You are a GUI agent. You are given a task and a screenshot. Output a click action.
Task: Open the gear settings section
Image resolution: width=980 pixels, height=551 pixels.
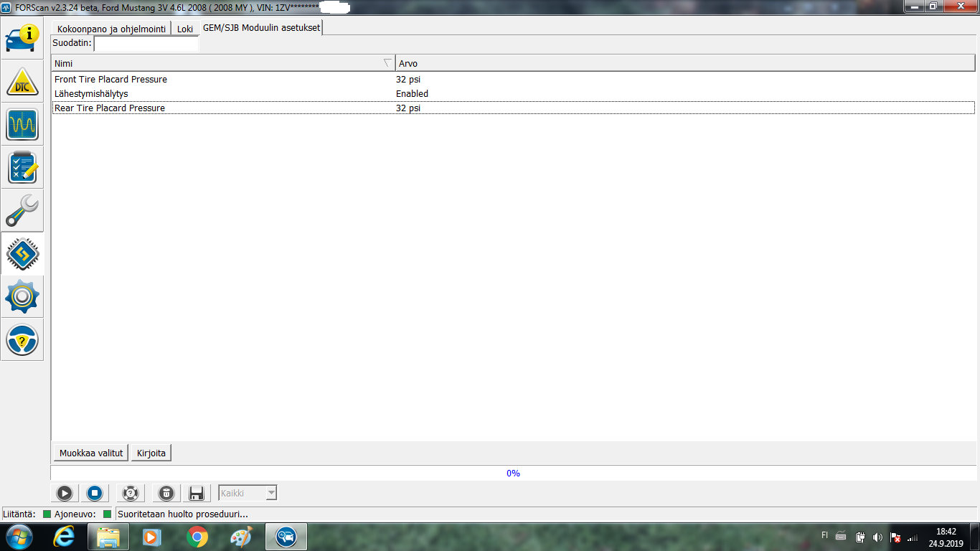[22, 297]
